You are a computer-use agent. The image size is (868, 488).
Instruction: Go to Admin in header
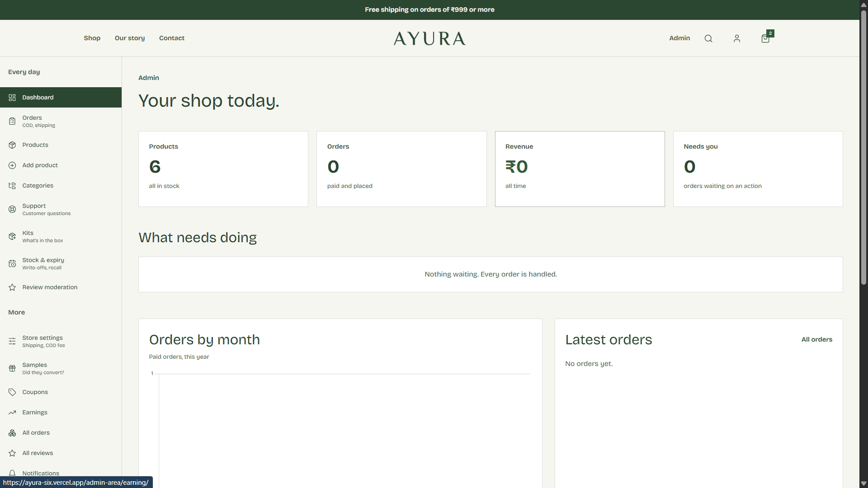(x=679, y=38)
